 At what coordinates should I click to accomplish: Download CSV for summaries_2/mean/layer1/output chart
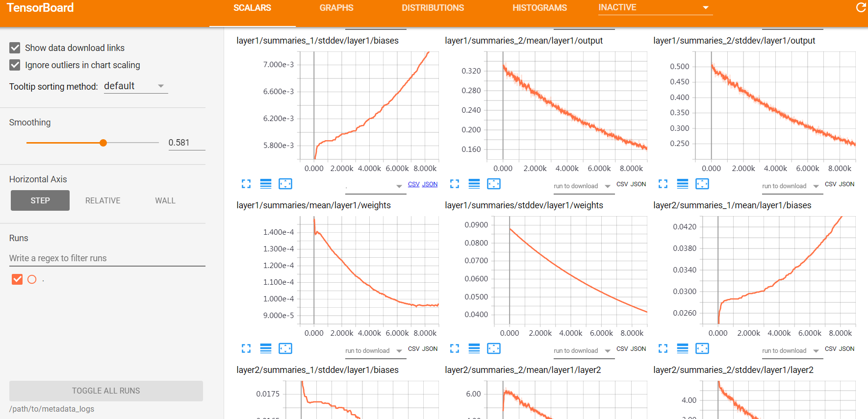tap(622, 184)
